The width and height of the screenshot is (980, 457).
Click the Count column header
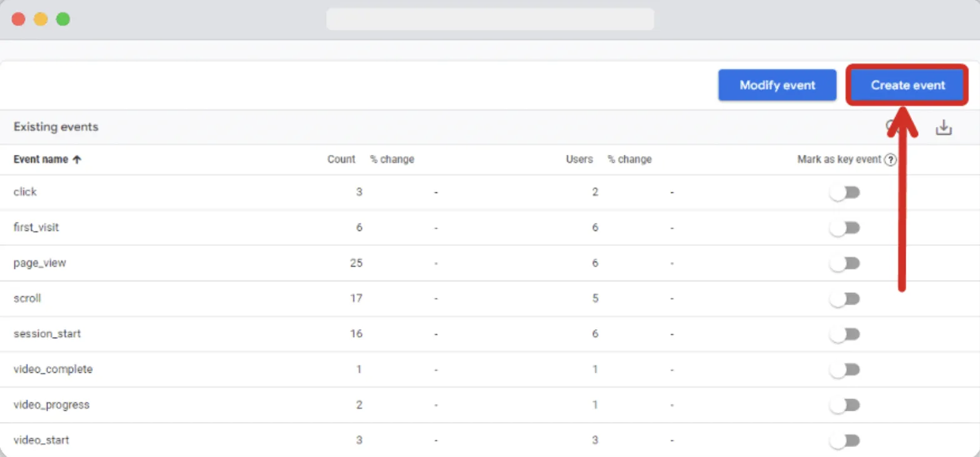pyautogui.click(x=341, y=159)
